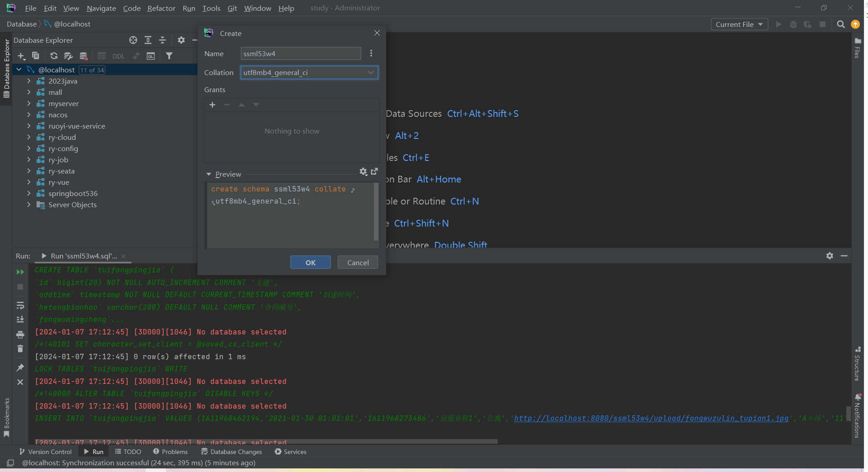The height and width of the screenshot is (472, 868).
Task: Click the Name input field
Action: coord(301,53)
